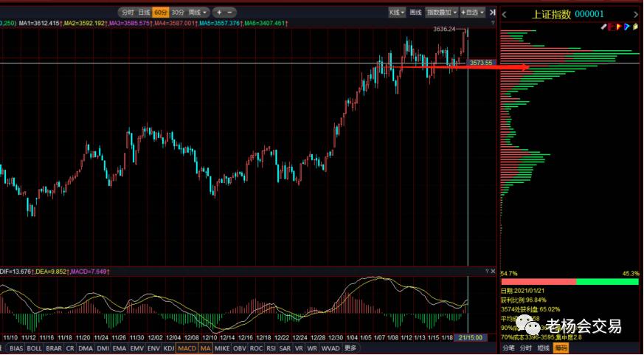
Task: Switch to the 日线 period tab
Action: coord(145,13)
